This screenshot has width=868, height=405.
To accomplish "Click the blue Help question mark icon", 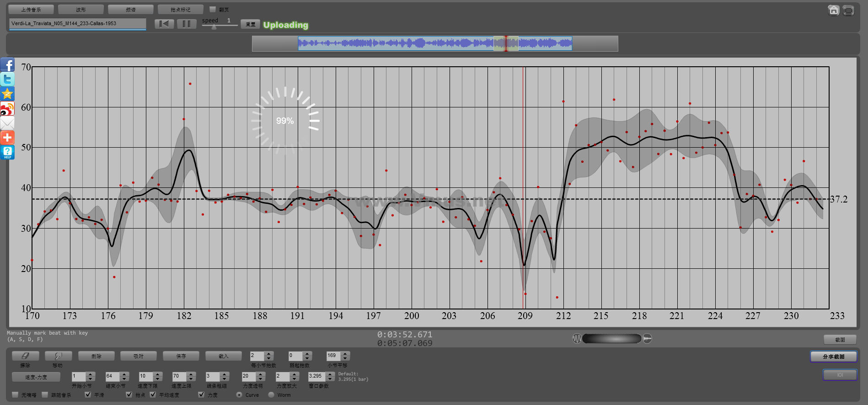I will [7, 152].
